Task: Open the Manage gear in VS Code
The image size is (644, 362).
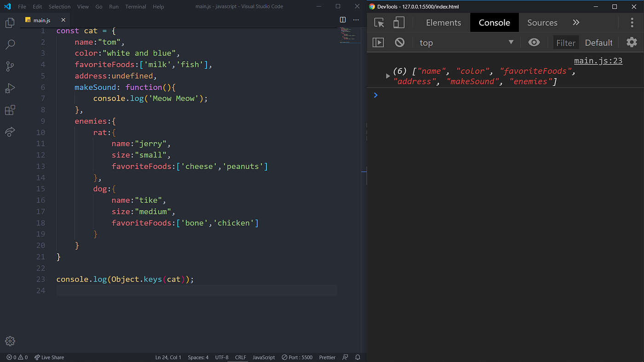Action: point(10,341)
